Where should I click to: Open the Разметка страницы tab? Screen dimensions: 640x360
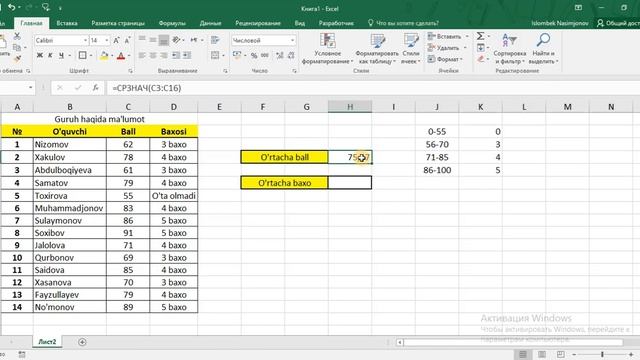pos(118,23)
